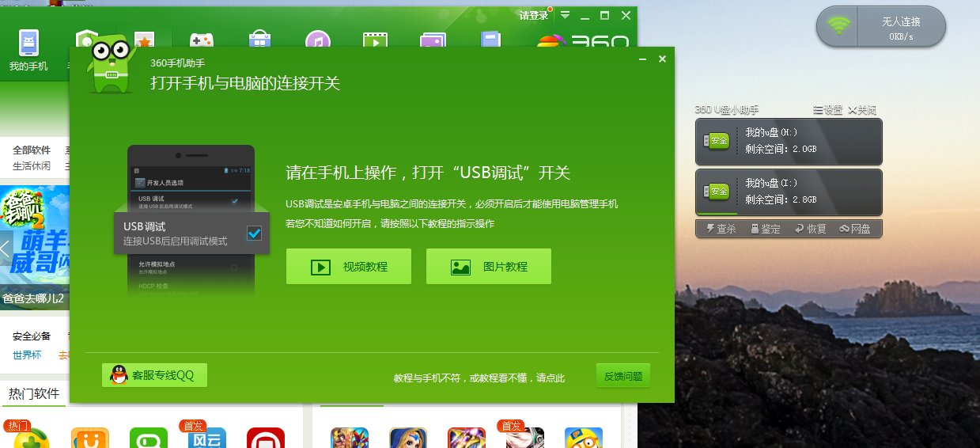Open the purple-red battle game icon
Image resolution: width=980 pixels, height=448 pixels.
[467, 438]
